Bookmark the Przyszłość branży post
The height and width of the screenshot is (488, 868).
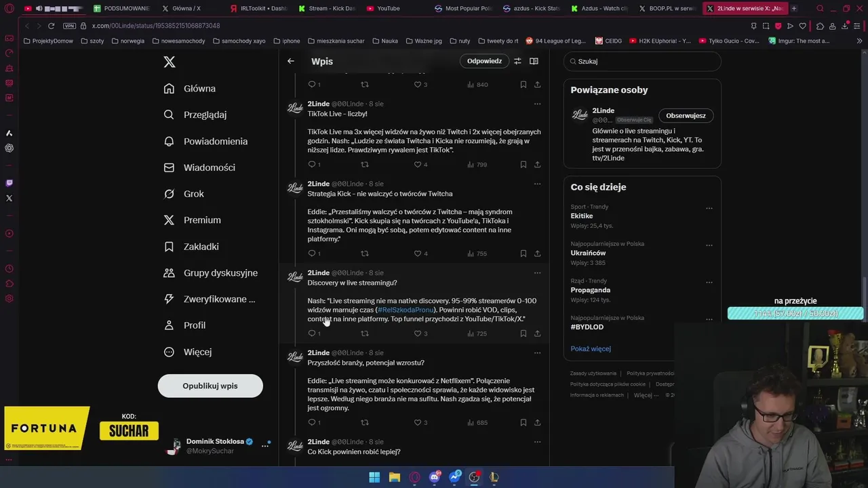pyautogui.click(x=524, y=422)
